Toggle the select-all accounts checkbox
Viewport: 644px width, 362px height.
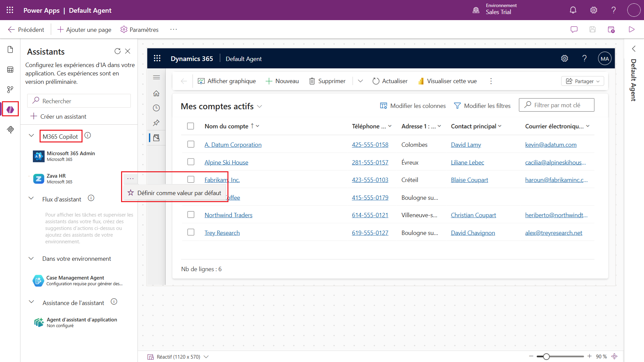click(191, 126)
